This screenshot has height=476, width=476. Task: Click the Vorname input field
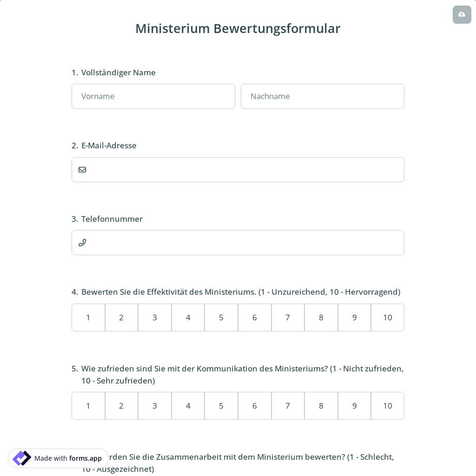point(153,96)
